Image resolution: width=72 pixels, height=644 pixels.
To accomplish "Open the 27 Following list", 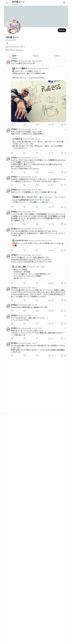I will pyautogui.click(x=10, y=50).
